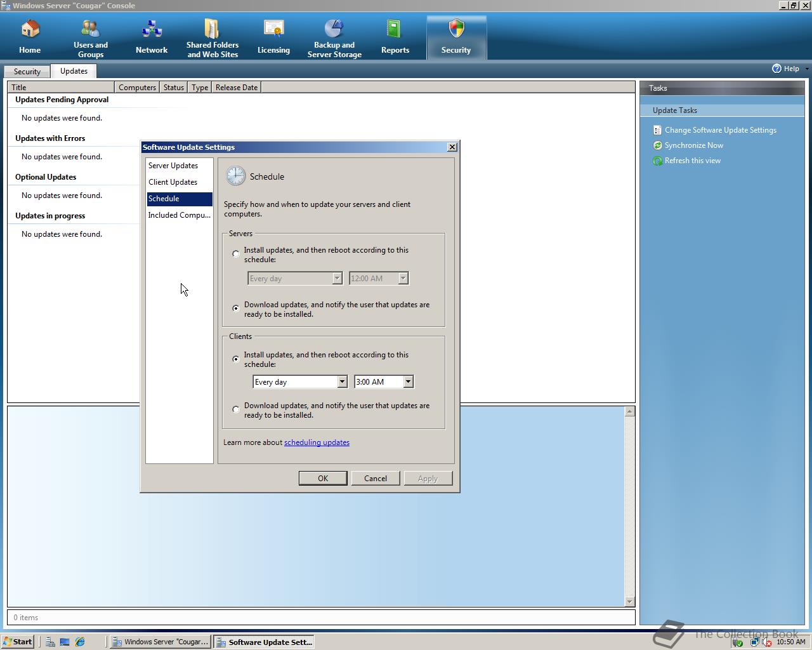The height and width of the screenshot is (650, 812).
Task: Click details pane scroll down arrow
Action: 629,601
